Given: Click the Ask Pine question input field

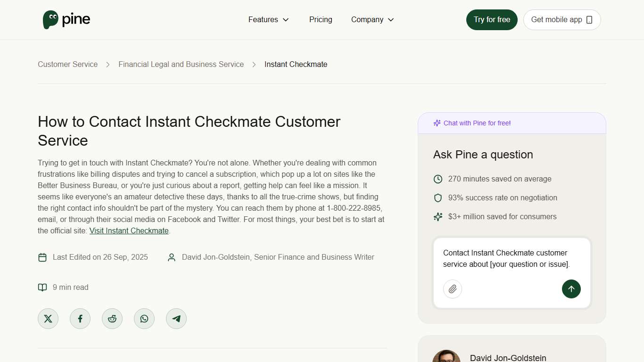Looking at the screenshot, I should point(507,258).
